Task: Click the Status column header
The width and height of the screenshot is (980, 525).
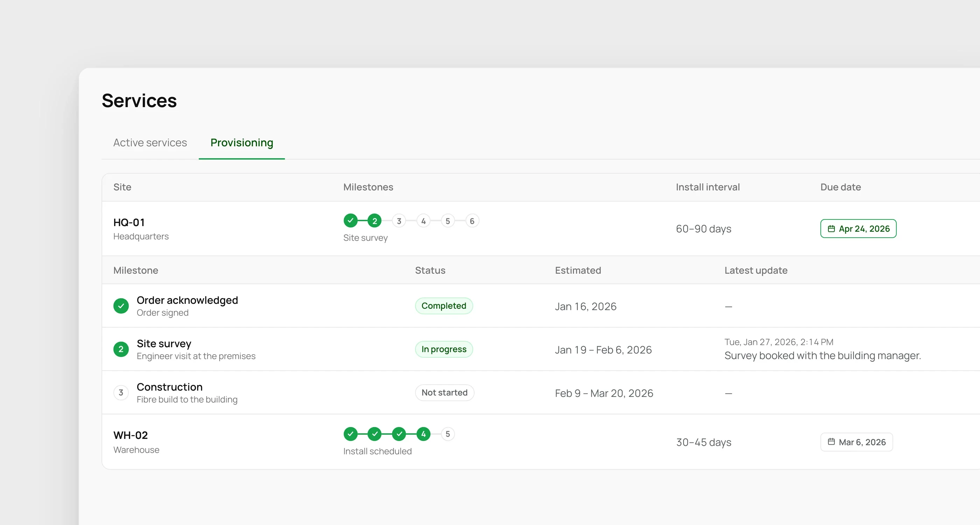Action: coord(430,271)
